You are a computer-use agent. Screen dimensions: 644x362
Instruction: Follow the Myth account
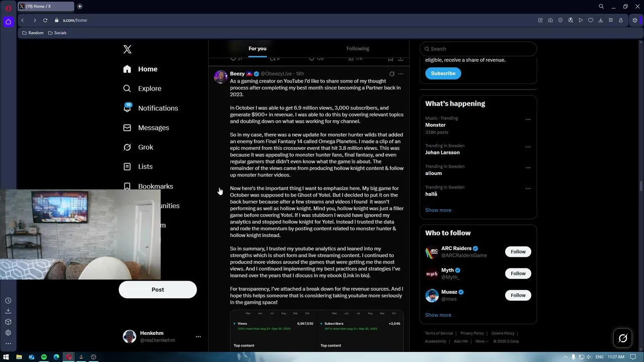[x=518, y=274]
